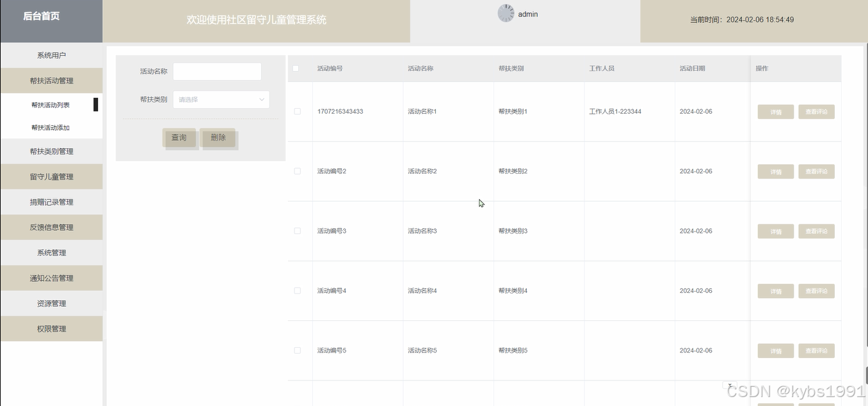Check the row 1707216343433 checkbox
Image resolution: width=868 pixels, height=406 pixels.
pyautogui.click(x=297, y=111)
